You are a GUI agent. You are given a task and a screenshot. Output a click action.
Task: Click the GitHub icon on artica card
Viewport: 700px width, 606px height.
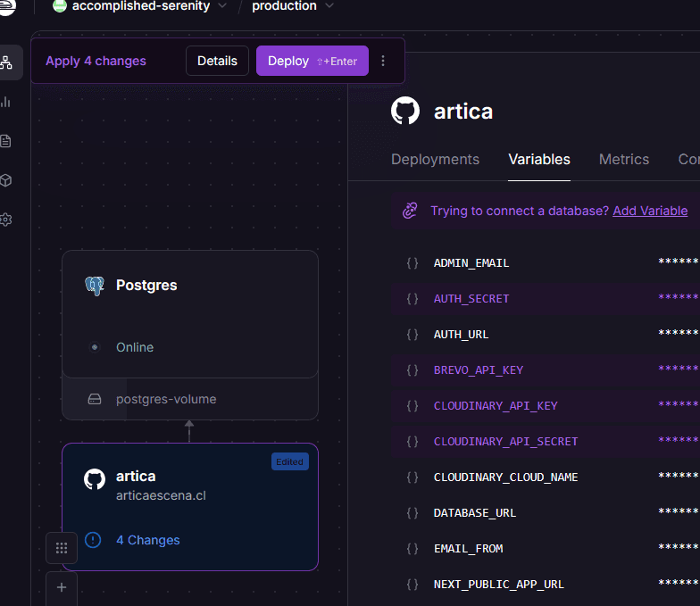[x=95, y=478]
